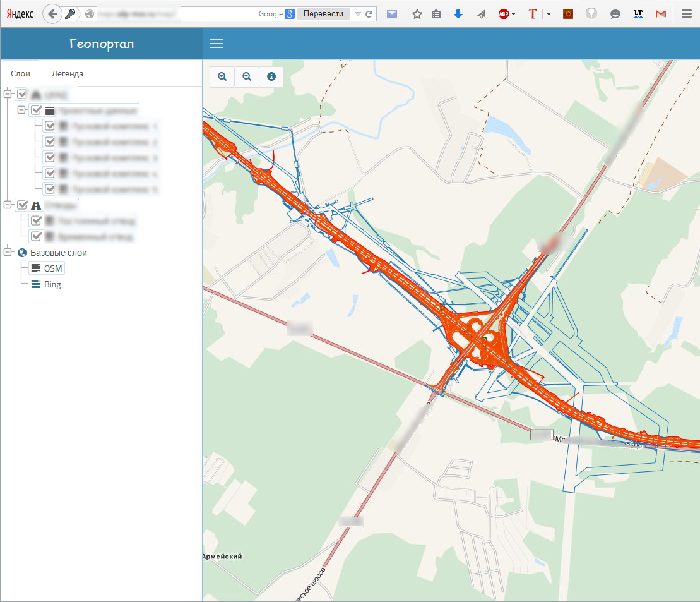Click the LanguageTool LT toolbar icon
This screenshot has width=700, height=602.
click(638, 13)
